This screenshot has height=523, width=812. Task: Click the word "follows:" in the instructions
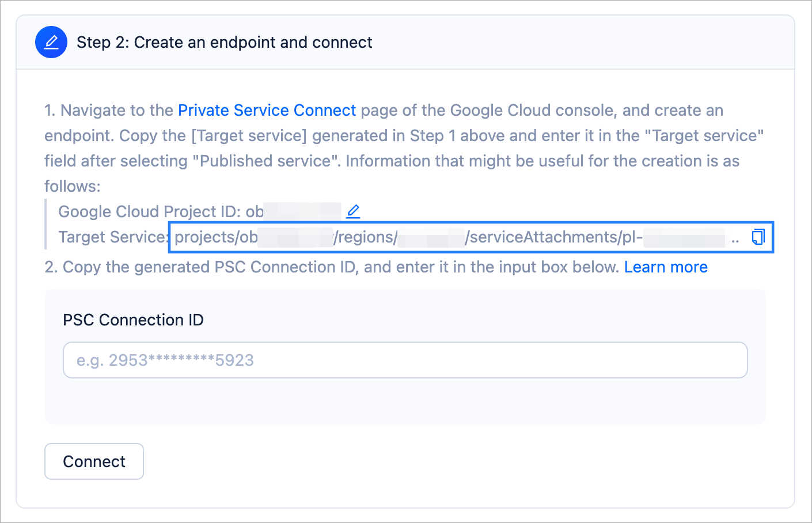click(73, 186)
